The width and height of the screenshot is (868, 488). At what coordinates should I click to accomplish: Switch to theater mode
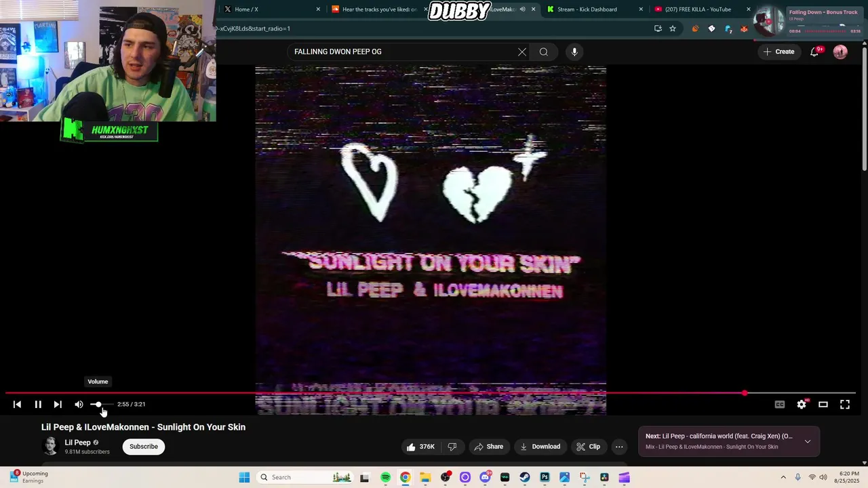pos(823,405)
